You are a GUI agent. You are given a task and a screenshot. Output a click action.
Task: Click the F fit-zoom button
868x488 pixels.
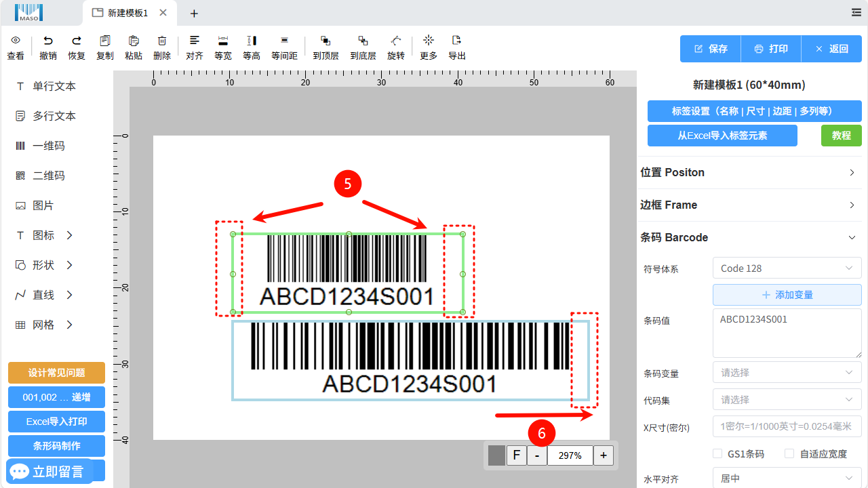(516, 455)
